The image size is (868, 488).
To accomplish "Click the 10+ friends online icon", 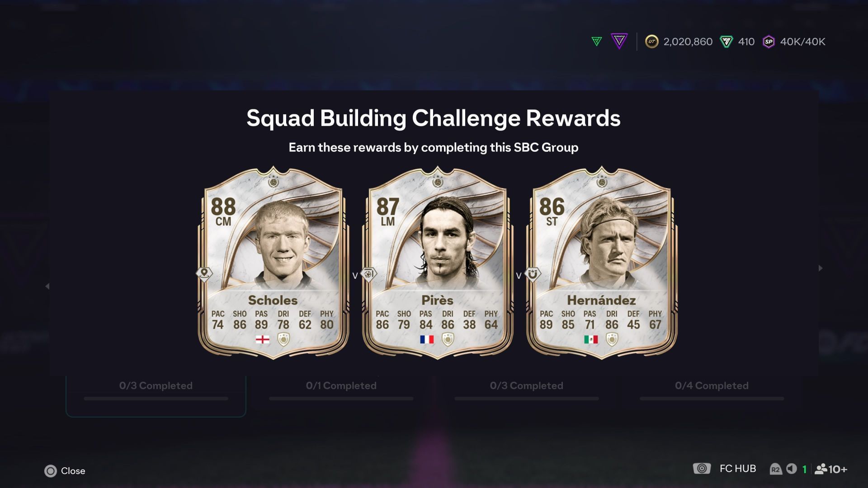I will (x=830, y=469).
